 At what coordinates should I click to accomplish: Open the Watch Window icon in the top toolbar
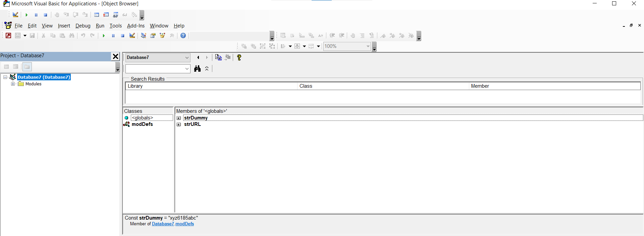[116, 15]
